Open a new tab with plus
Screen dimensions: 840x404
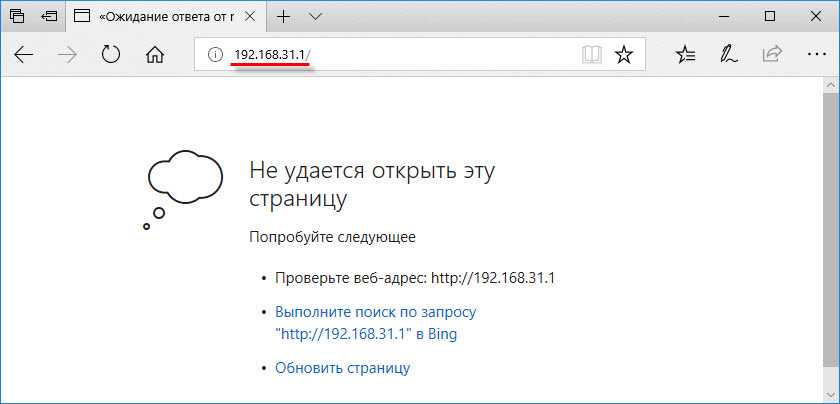(284, 17)
